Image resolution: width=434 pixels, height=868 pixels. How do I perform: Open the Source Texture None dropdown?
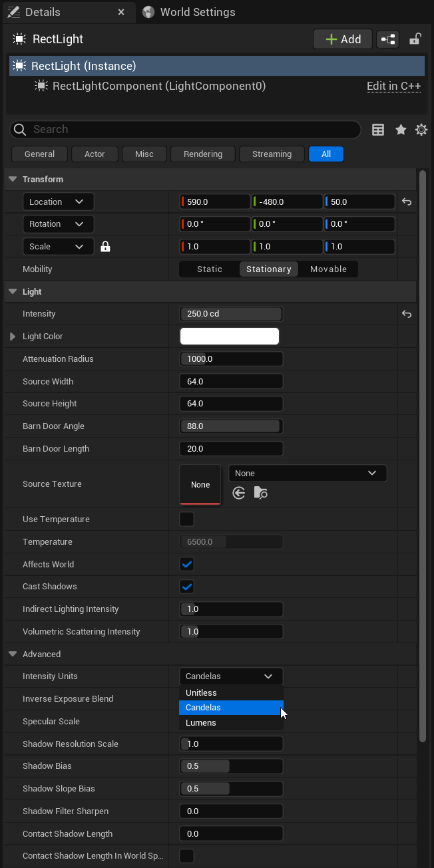click(308, 474)
